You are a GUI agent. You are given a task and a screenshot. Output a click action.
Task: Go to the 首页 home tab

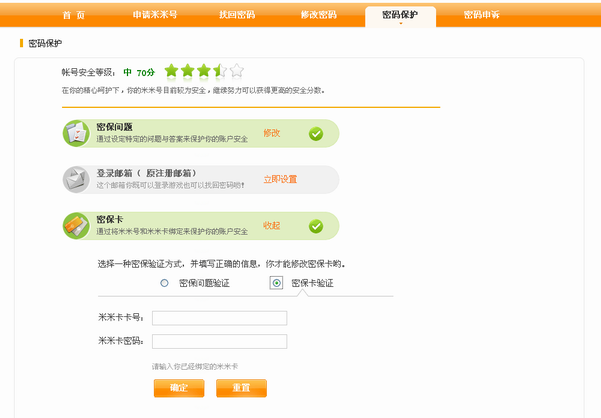pyautogui.click(x=73, y=15)
